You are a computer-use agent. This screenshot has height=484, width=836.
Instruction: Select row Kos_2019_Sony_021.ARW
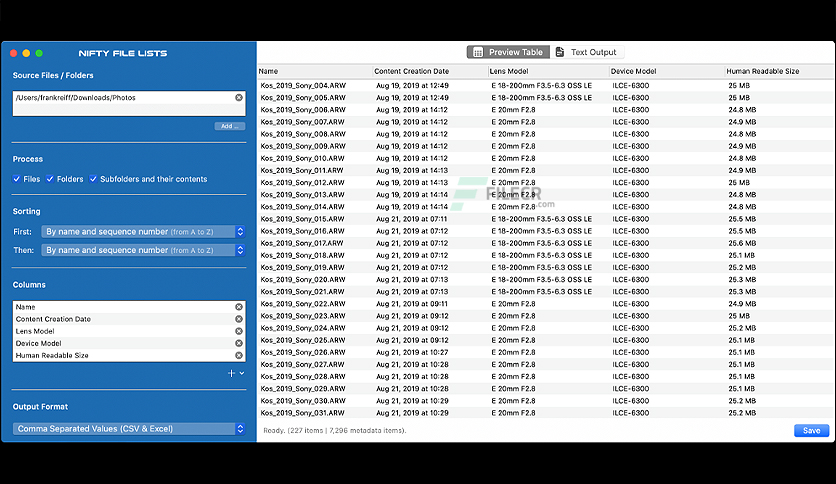(546, 292)
